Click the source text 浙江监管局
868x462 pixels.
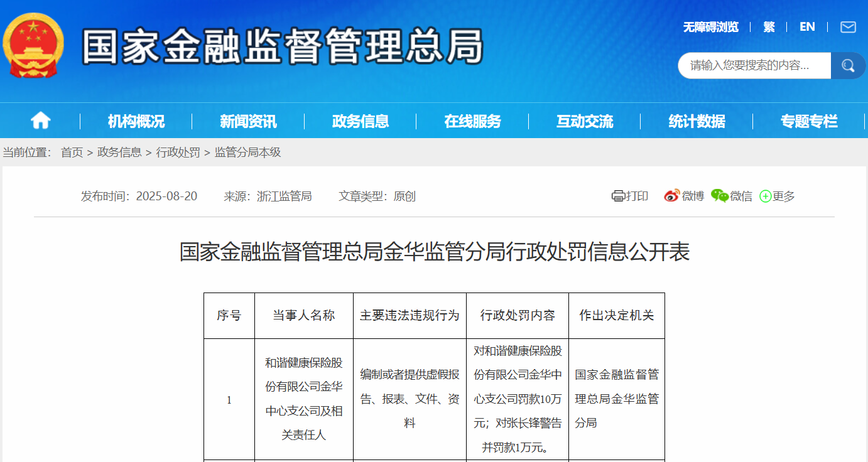coord(284,196)
